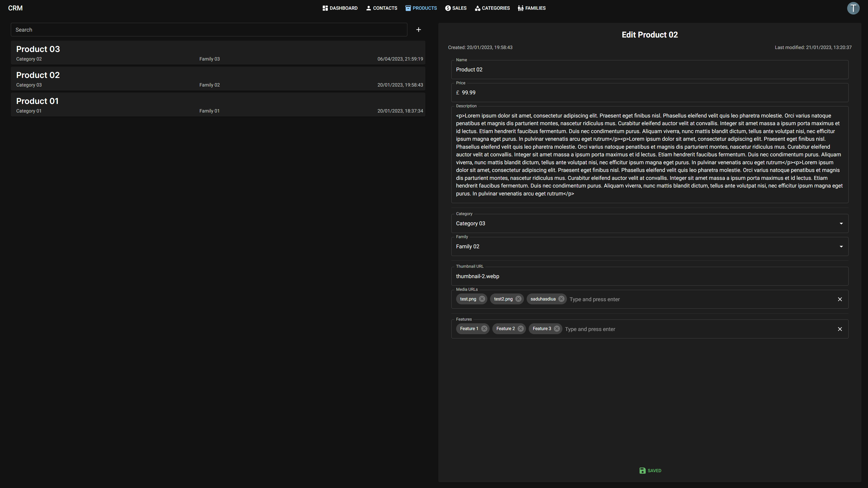Open the Families nav label
Screen dimensions: 868x488
535,8
